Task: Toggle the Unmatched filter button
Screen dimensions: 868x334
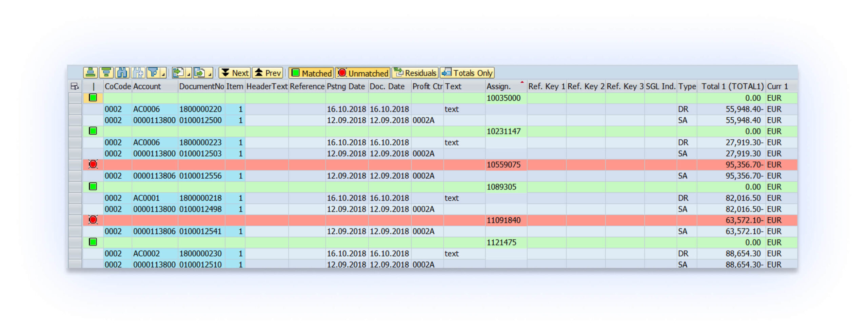Action: click(x=363, y=73)
